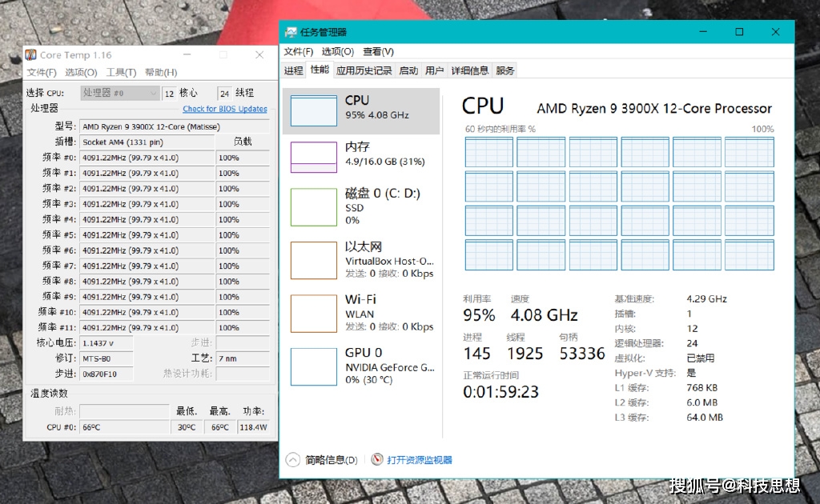The image size is (820, 504).
Task: Click the 24 threads count box
Action: [x=224, y=94]
